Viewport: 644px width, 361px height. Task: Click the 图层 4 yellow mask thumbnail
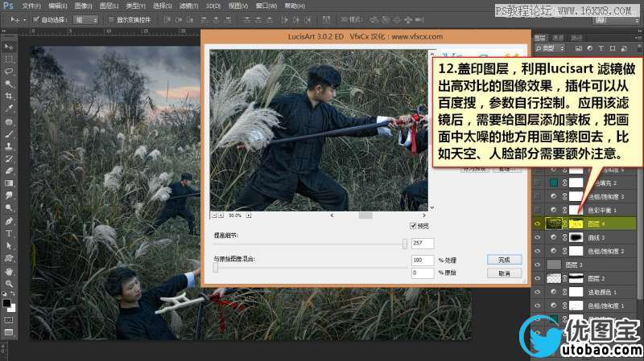576,224
